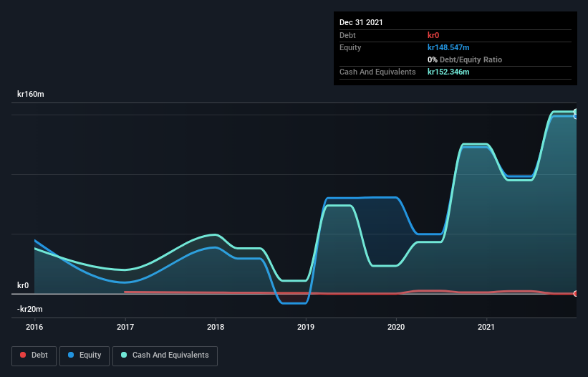Click the kr148.547m equity value
The height and width of the screenshot is (377, 588).
(x=448, y=47)
